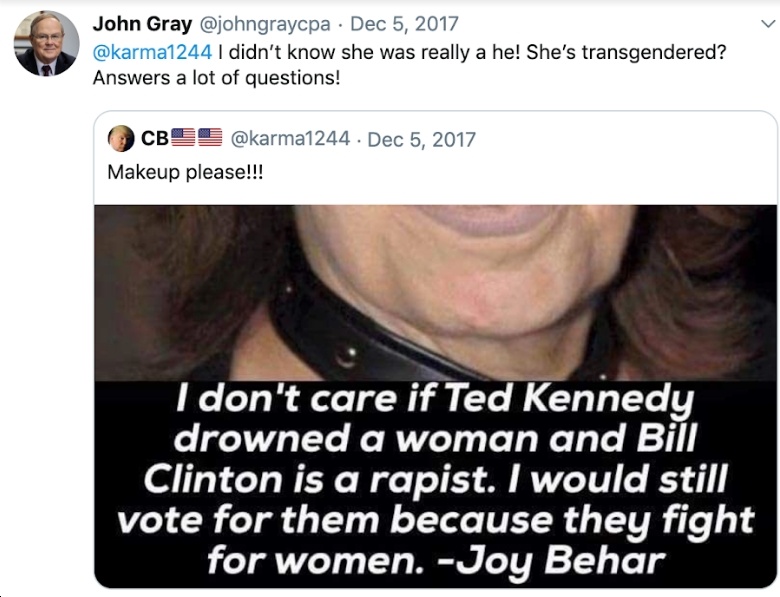Open the tweet options chevron menu
Image resolution: width=780 pixels, height=597 pixels.
[x=769, y=23]
